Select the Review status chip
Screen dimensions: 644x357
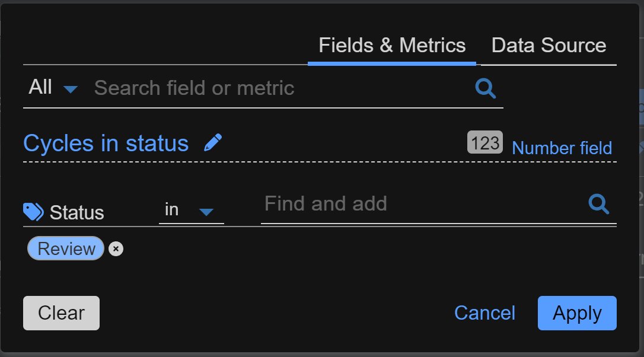click(66, 248)
